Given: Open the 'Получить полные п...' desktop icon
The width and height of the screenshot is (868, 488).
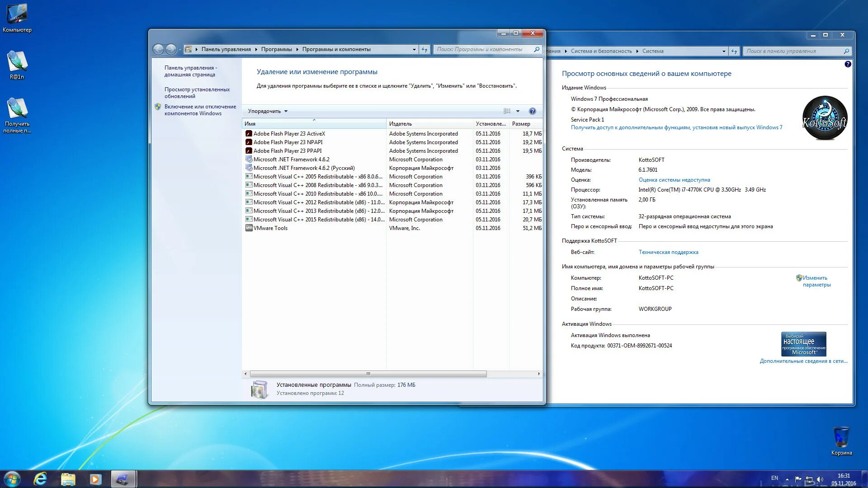Looking at the screenshot, I should [x=17, y=115].
